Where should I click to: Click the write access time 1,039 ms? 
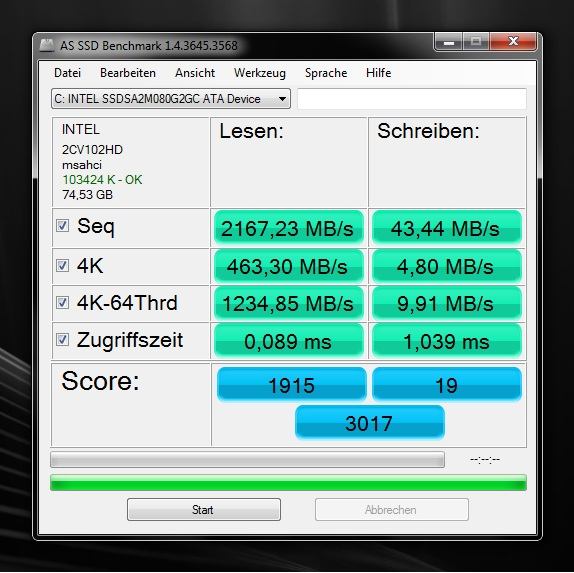(x=447, y=341)
